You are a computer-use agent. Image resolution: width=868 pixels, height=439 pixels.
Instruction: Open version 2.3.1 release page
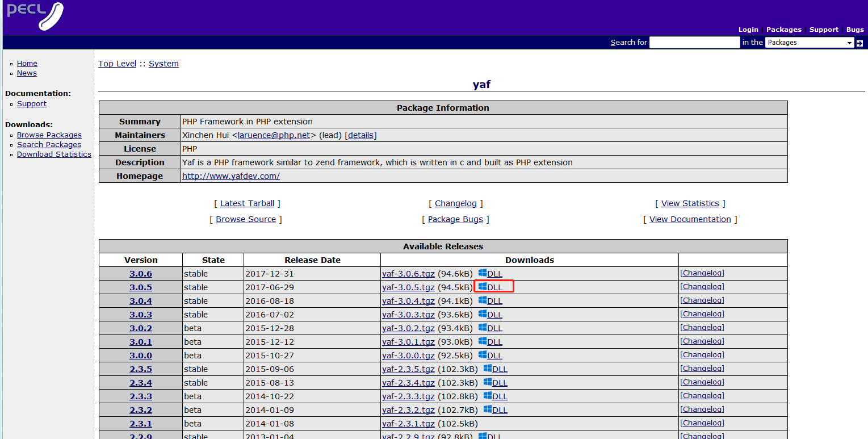point(141,424)
